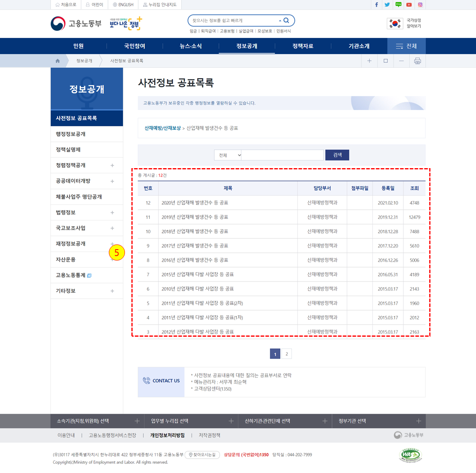Click the 정보공개 breadcrumb item
Screen dimensions: 476x473
[x=84, y=61]
